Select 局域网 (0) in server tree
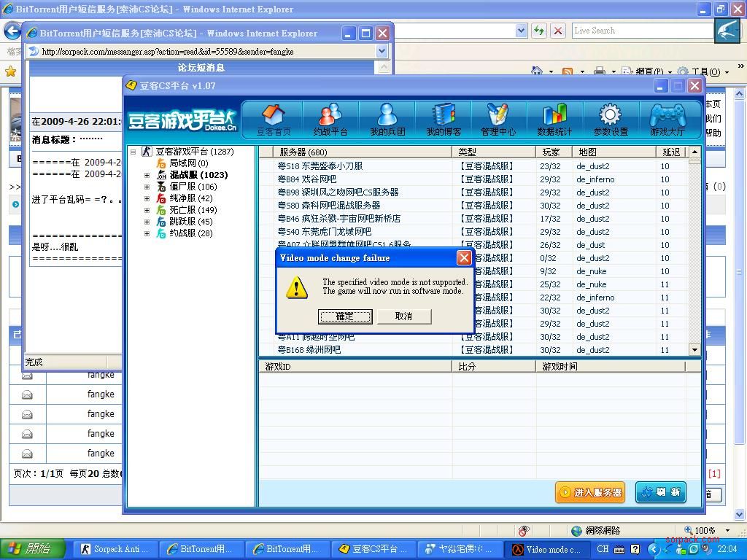Viewport: 747px width, 560px height. 188,163
